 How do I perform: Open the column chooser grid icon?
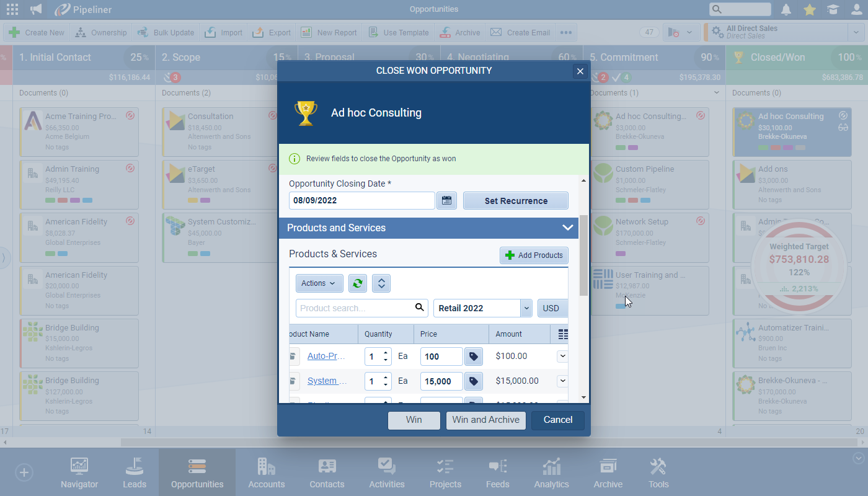tap(563, 334)
